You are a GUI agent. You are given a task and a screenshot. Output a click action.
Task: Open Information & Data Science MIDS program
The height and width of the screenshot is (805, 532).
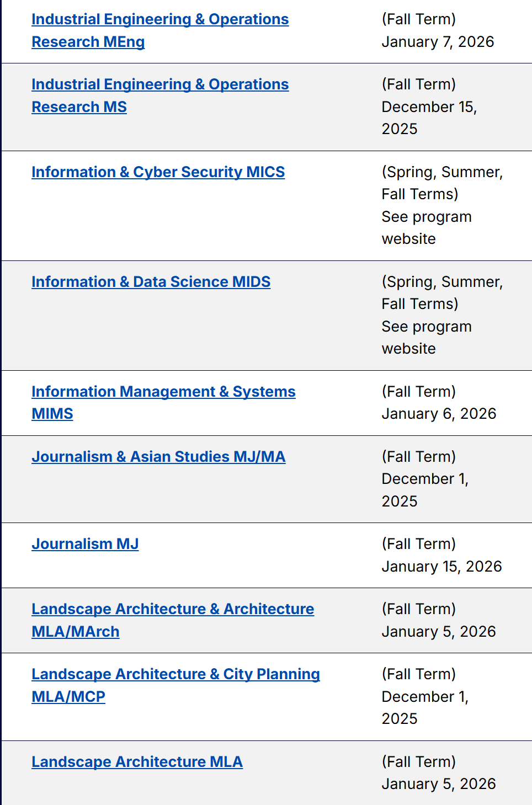coord(151,282)
